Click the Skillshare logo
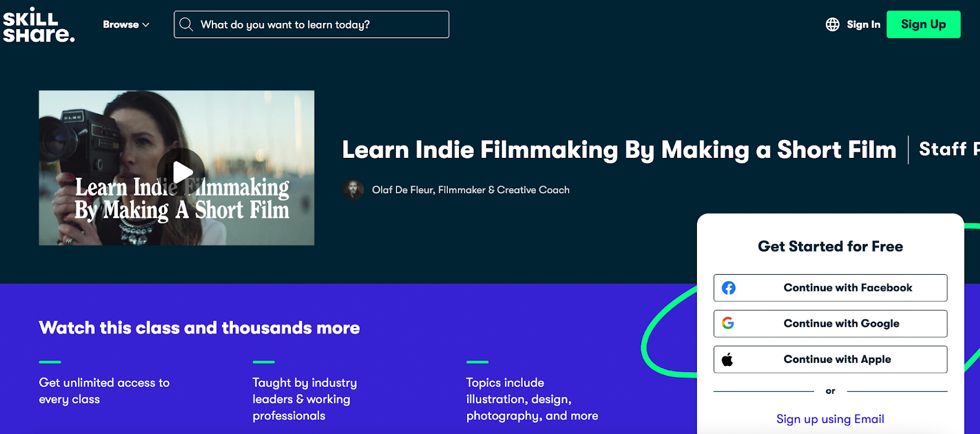 click(38, 25)
